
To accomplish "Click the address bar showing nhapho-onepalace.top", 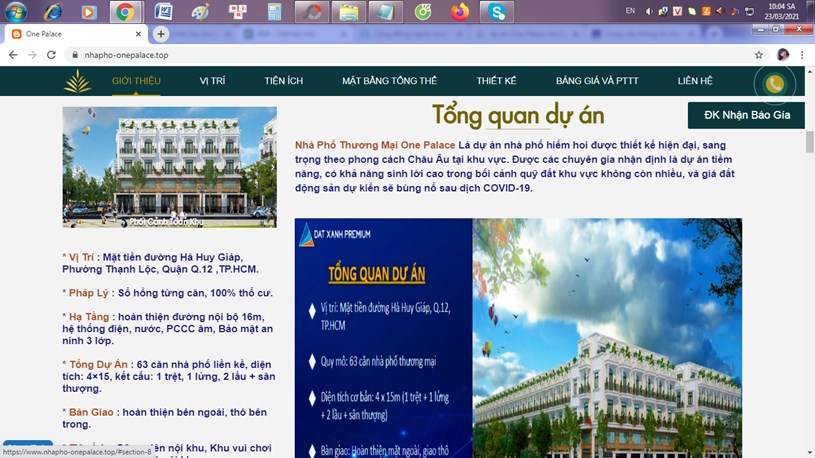I will (x=414, y=55).
